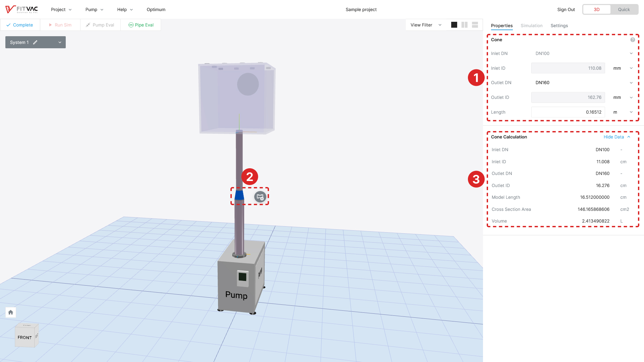Click the Cross Section Area value
This screenshot has width=644, height=362.
pos(593,209)
